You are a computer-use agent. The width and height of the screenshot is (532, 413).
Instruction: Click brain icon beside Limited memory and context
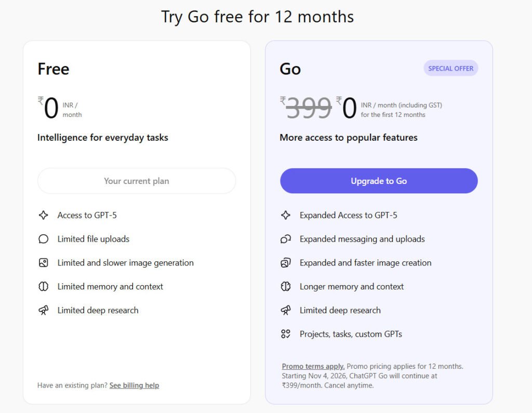click(44, 287)
